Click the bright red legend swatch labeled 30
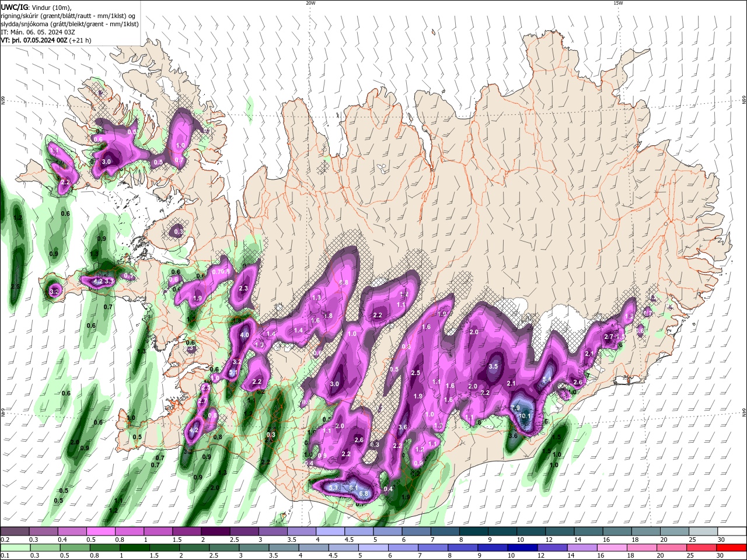This screenshot has height=560, width=747. [x=732, y=548]
